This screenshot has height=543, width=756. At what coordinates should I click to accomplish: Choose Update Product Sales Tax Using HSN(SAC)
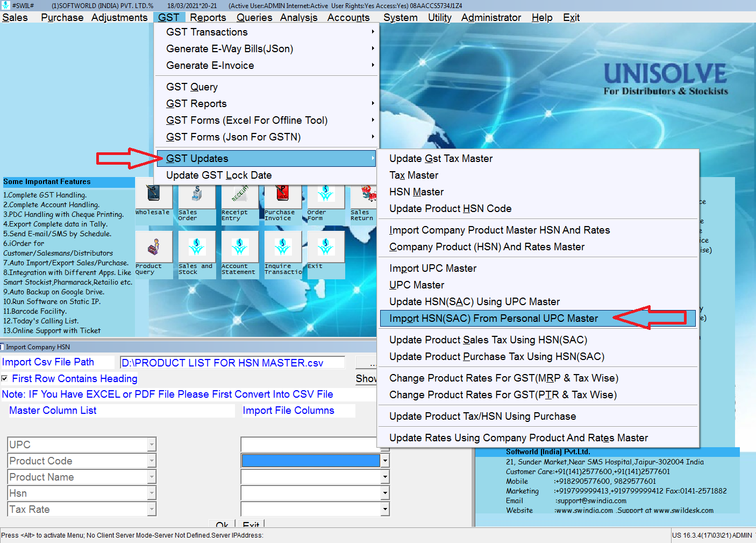tap(538, 340)
